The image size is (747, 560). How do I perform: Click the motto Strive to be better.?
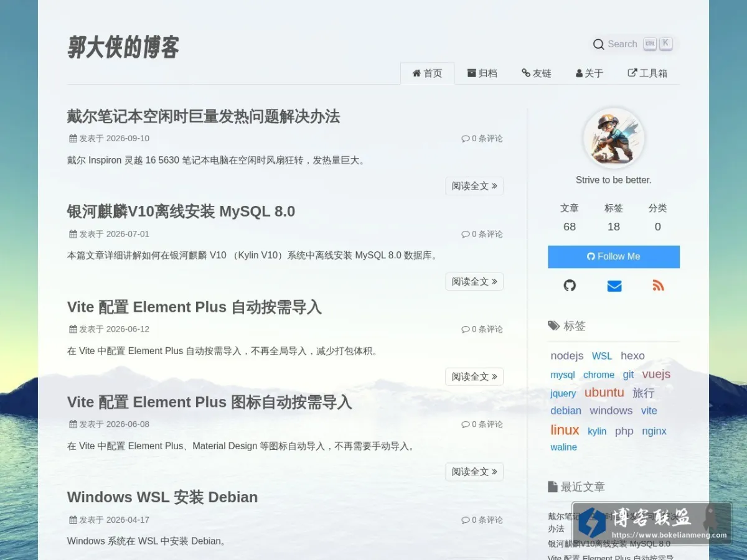click(614, 180)
